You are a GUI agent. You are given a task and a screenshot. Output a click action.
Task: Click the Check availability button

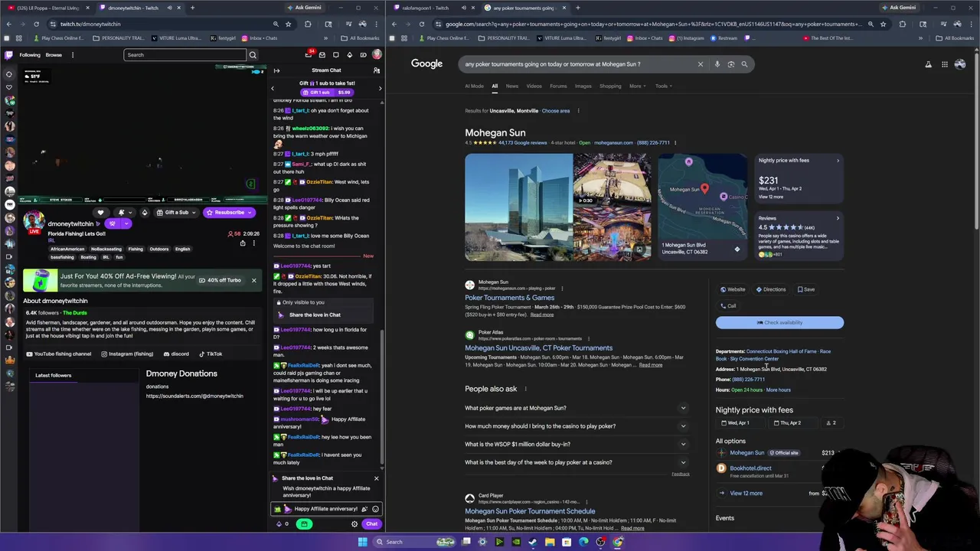(x=779, y=322)
